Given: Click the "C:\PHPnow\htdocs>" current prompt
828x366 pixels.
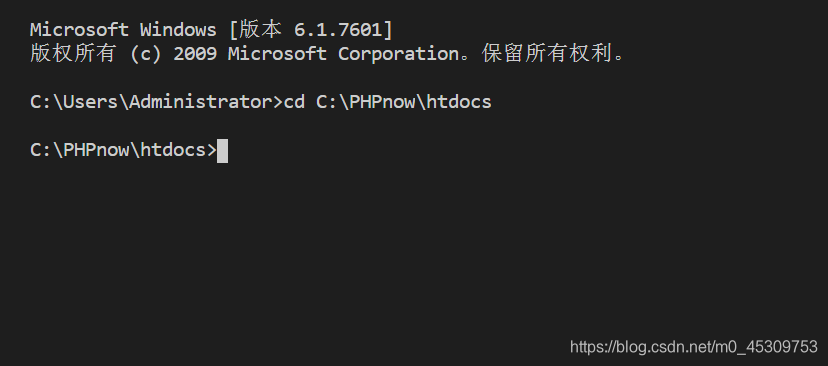Looking at the screenshot, I should (123, 150).
